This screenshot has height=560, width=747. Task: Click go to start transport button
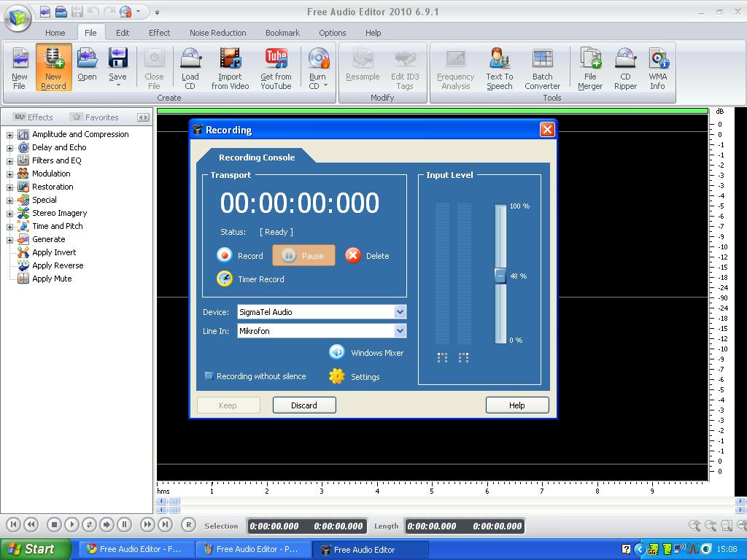point(13,525)
